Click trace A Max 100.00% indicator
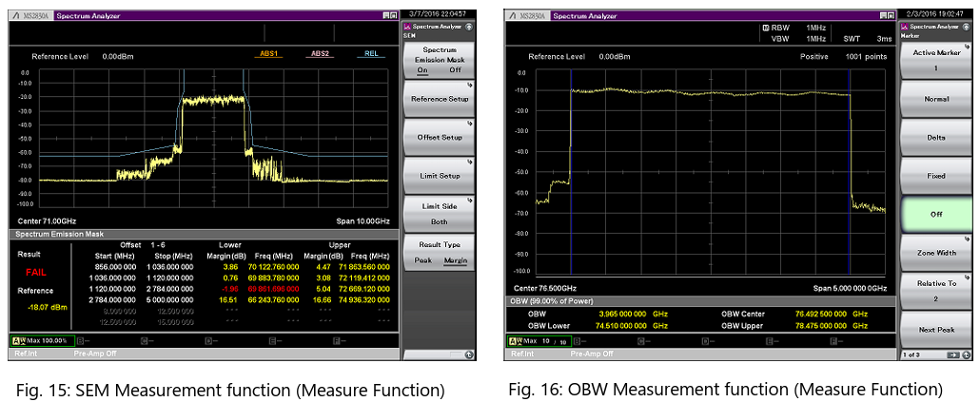 tap(41, 340)
